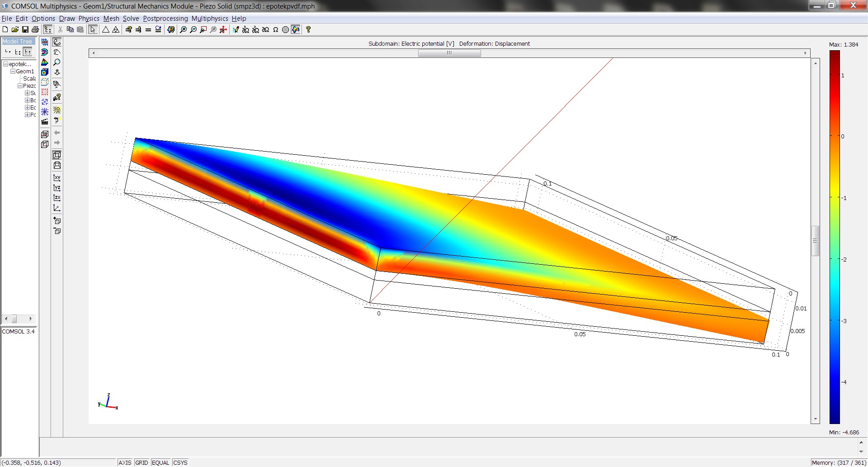
Task: Open a model file via folder icon
Action: coord(15,29)
